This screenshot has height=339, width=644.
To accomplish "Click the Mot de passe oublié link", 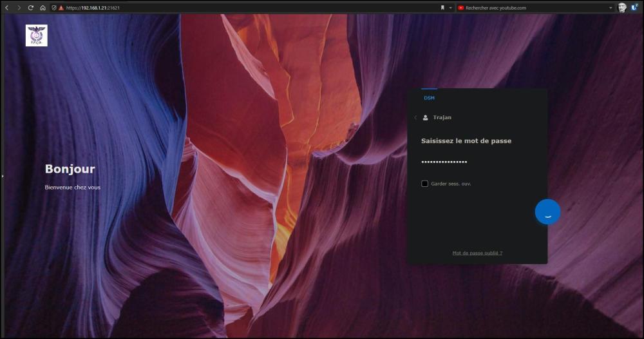I will click(477, 253).
